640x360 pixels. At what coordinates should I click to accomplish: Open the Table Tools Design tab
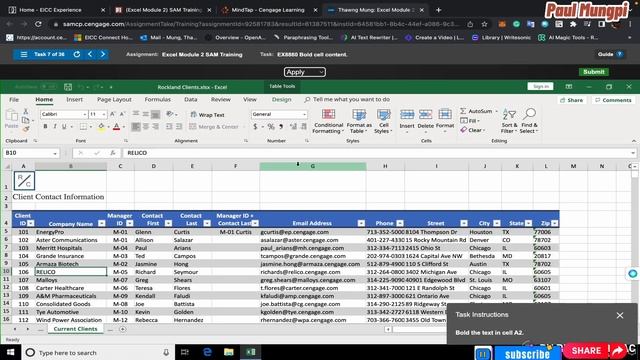[x=282, y=100]
